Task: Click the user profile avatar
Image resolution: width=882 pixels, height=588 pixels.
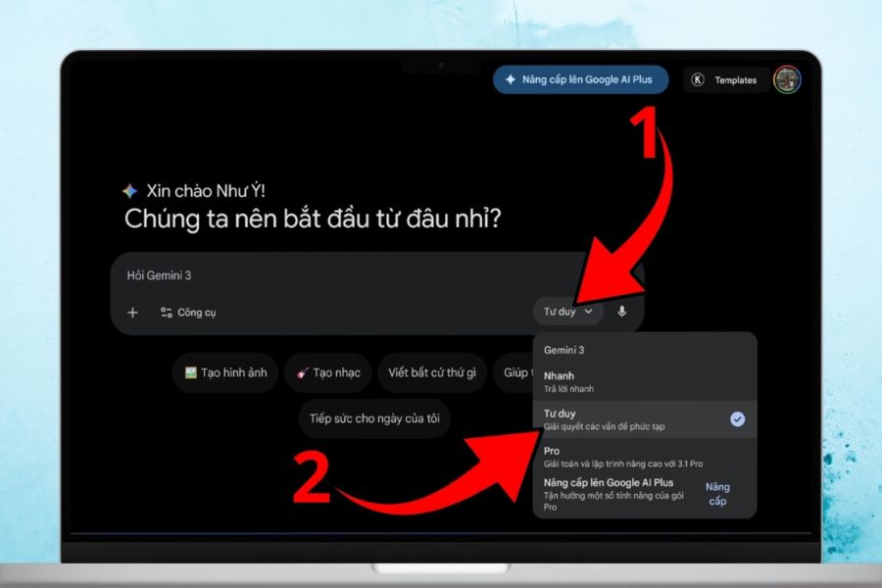Action: click(786, 80)
